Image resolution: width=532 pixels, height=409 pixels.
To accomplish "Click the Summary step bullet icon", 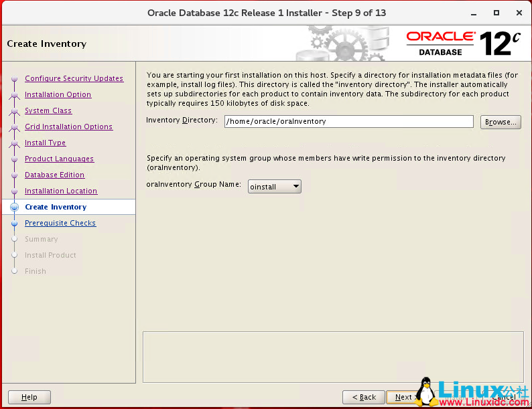I will [14, 239].
